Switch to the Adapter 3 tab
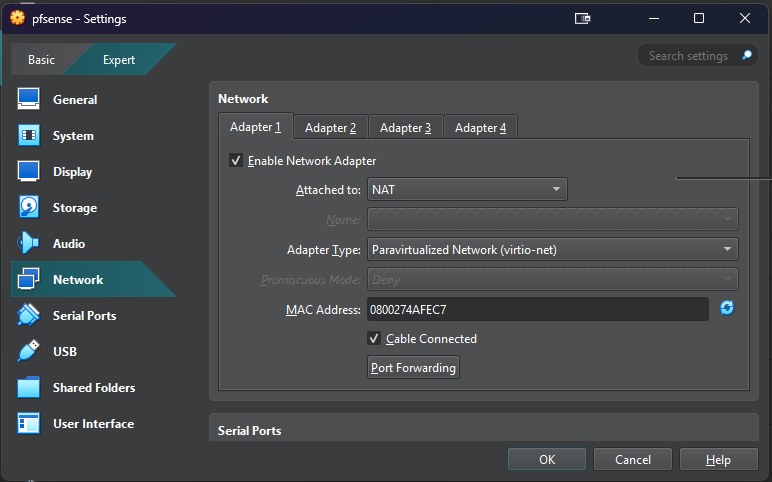772x482 pixels. coord(405,128)
